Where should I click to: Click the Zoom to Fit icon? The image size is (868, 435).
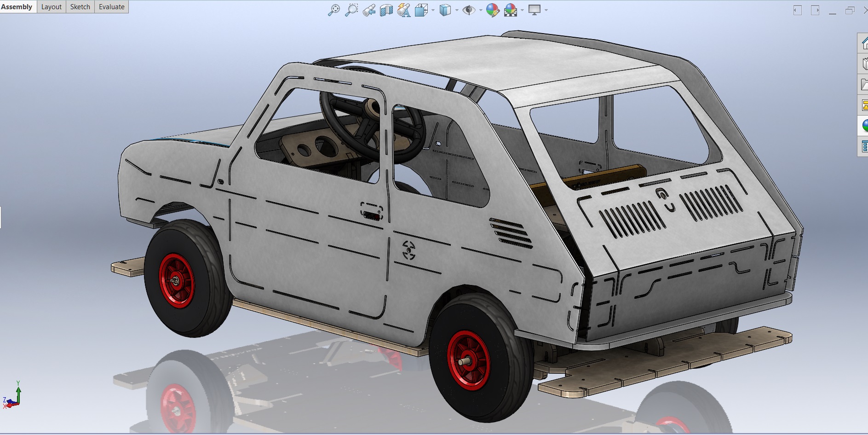click(334, 10)
